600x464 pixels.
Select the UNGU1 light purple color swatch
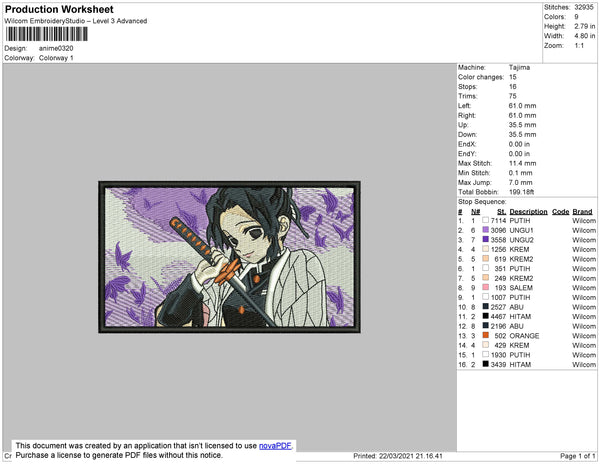(x=486, y=230)
